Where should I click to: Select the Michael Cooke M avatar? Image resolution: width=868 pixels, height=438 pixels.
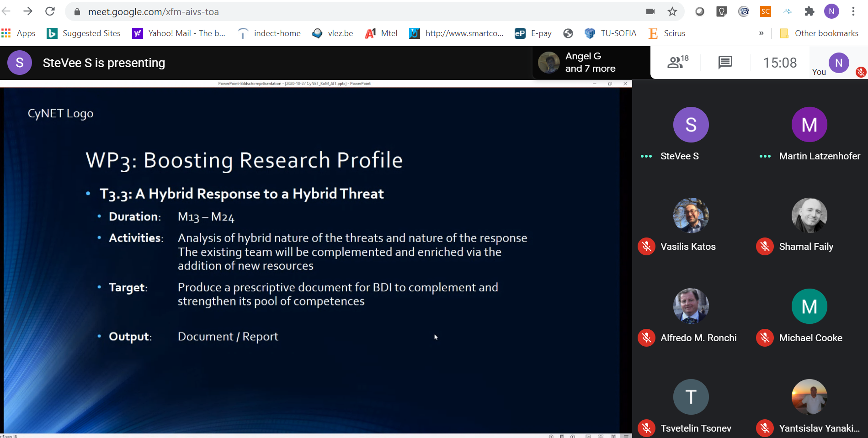(809, 306)
